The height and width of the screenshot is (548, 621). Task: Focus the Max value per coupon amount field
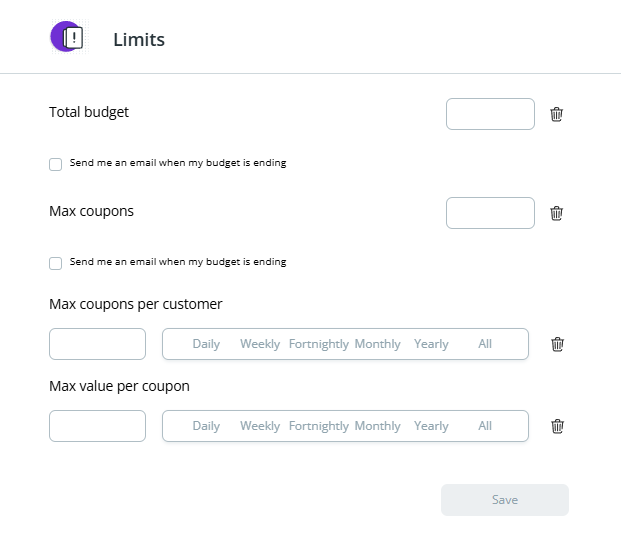pos(97,426)
